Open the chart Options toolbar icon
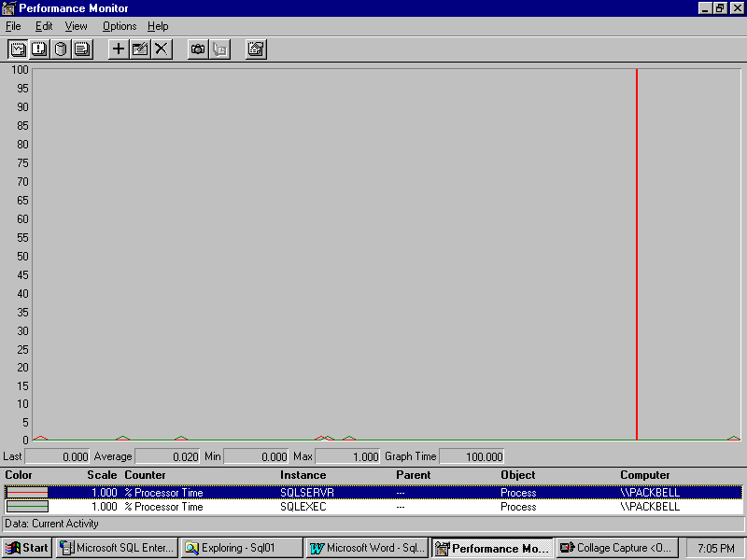This screenshot has width=747, height=560. [256, 49]
